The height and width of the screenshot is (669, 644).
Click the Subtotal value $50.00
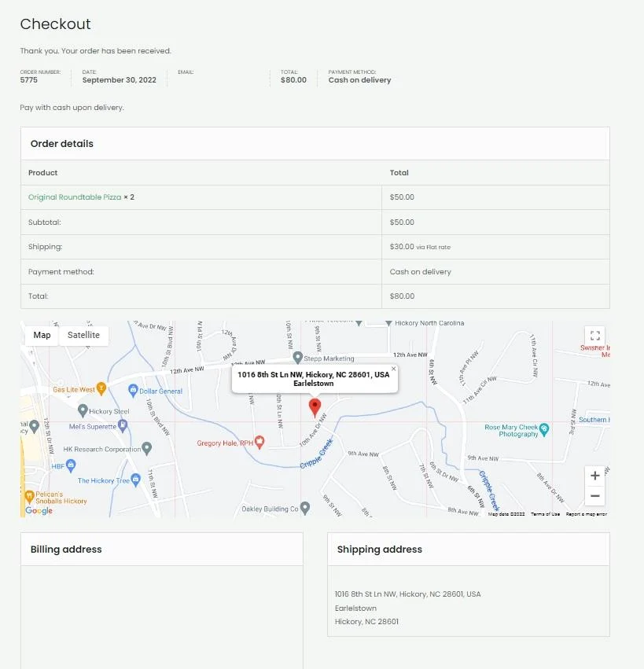coord(402,222)
